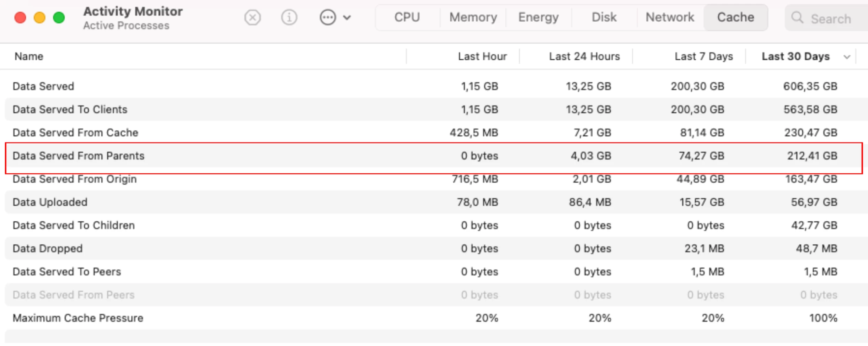This screenshot has width=868, height=346.
Task: Click the 48,7 MB value
Action: tap(816, 248)
